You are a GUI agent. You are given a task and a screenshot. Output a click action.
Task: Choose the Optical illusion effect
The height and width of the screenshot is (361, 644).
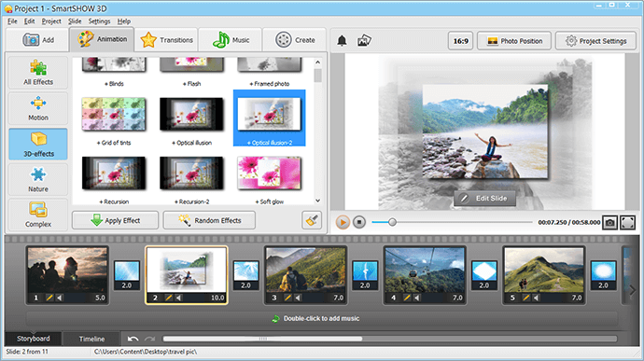pyautogui.click(x=192, y=114)
